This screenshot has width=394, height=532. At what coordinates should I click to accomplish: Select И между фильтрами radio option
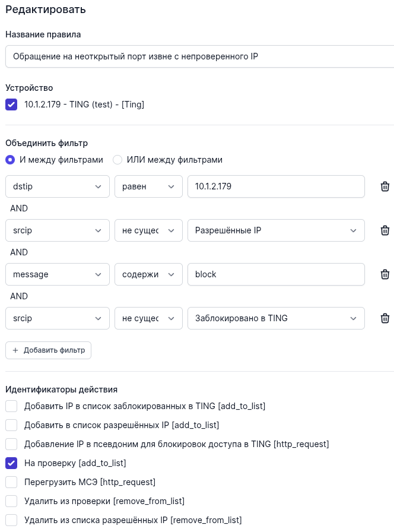point(10,160)
